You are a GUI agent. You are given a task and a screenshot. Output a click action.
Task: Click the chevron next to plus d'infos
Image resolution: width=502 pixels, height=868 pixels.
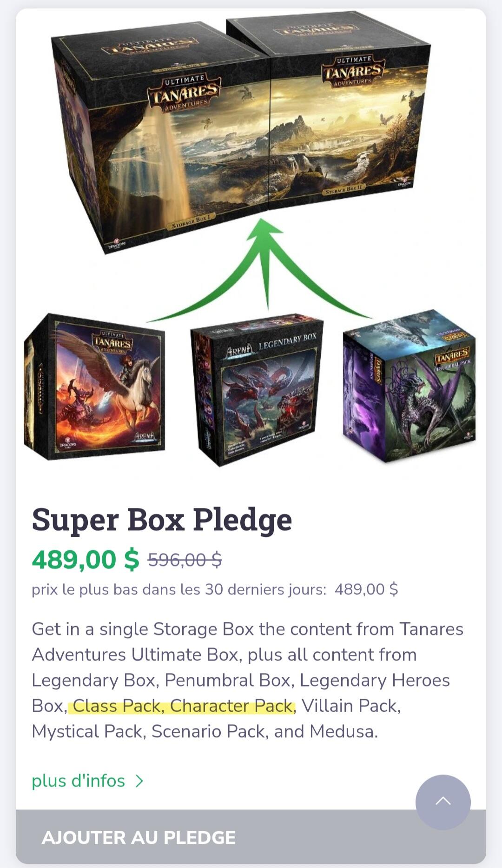[x=139, y=781]
